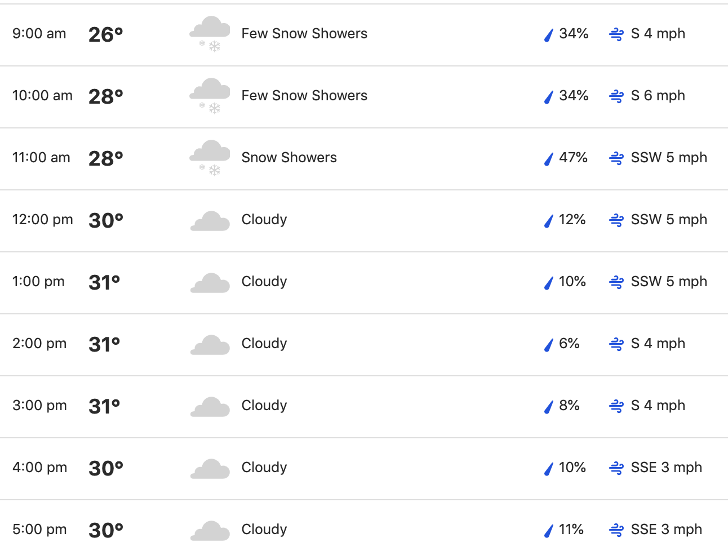
Task: Select the 9:00 am time label
Action: point(39,34)
